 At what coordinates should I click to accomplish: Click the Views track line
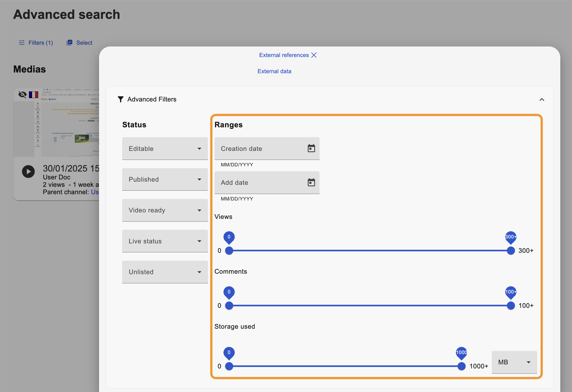(370, 251)
